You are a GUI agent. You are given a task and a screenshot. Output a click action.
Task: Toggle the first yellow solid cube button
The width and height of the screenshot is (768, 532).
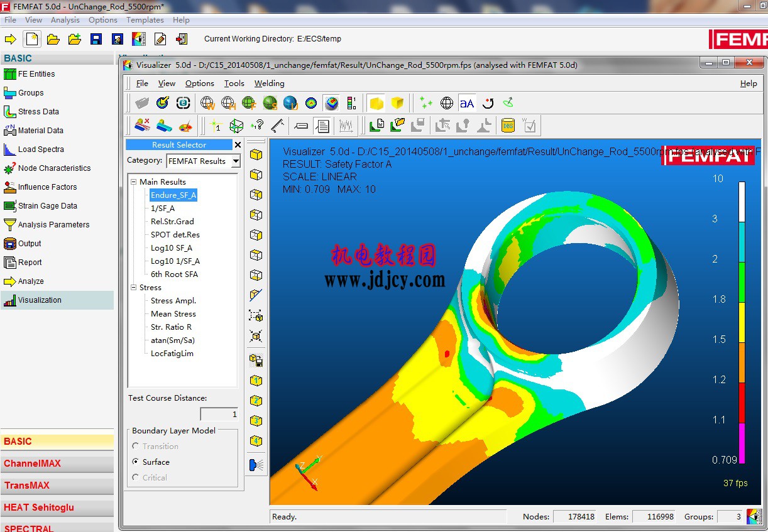pos(376,103)
